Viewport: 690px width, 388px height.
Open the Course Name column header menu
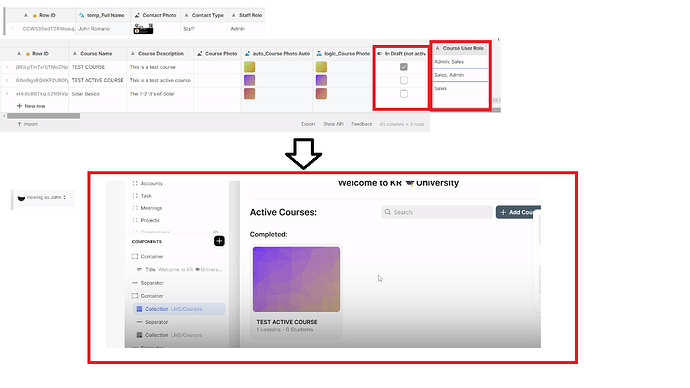point(97,54)
